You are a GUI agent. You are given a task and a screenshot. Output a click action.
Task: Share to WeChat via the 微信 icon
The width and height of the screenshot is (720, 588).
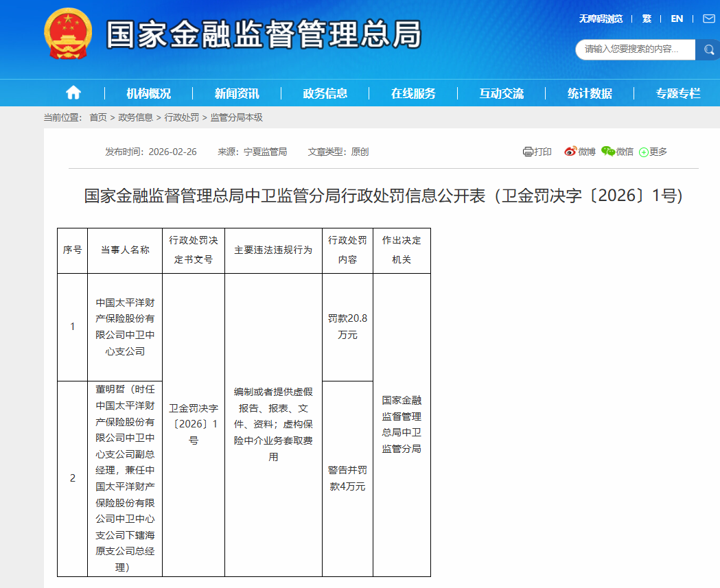[x=607, y=152]
